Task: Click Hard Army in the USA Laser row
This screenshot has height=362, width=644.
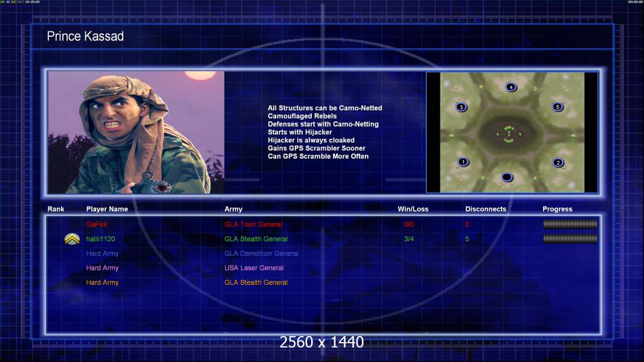Action: point(102,268)
